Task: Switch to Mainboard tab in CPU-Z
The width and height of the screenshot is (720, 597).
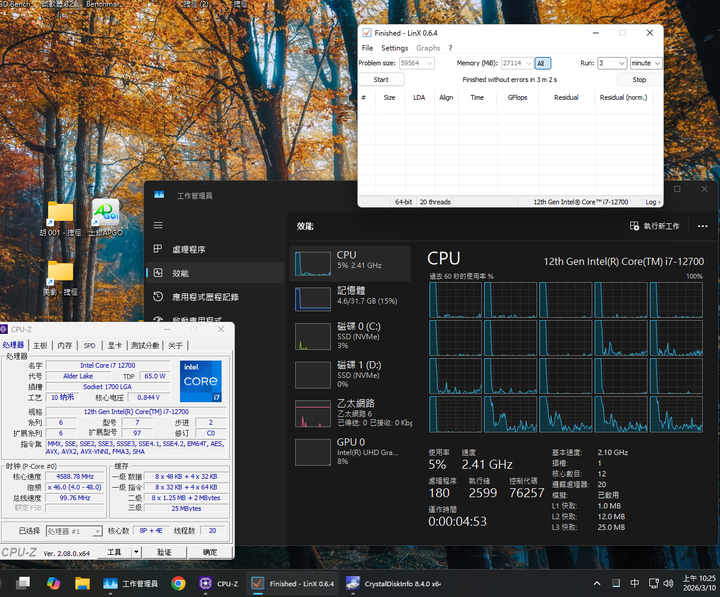Action: coord(40,345)
